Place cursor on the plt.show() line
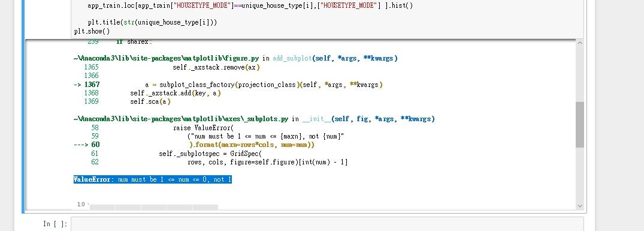 coord(92,31)
